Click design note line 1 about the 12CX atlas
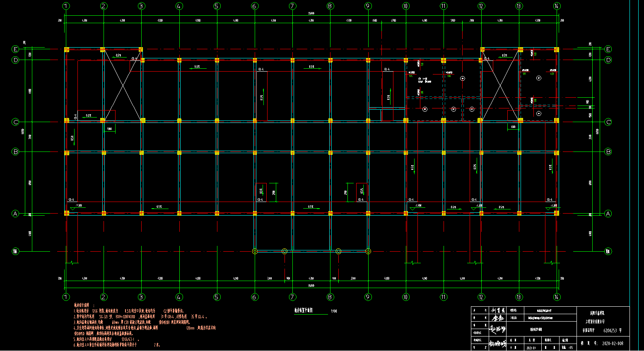Viewport: 644px width, 351px height. pos(128,311)
